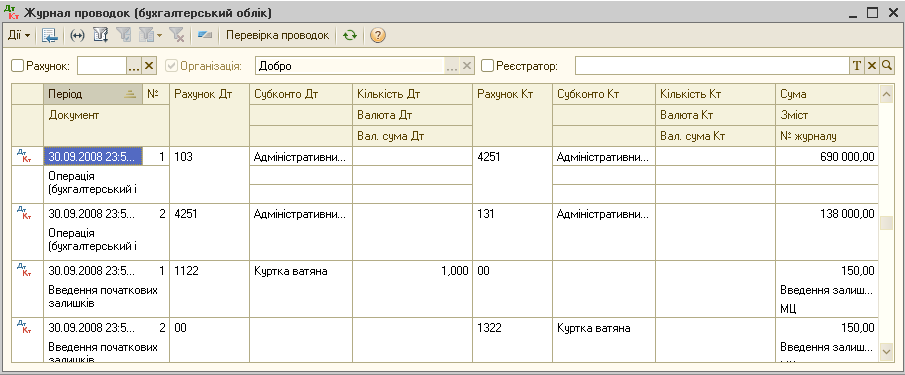Image resolution: width=905 pixels, height=375 pixels.
Task: Click the set date interval icon
Action: 77,35
